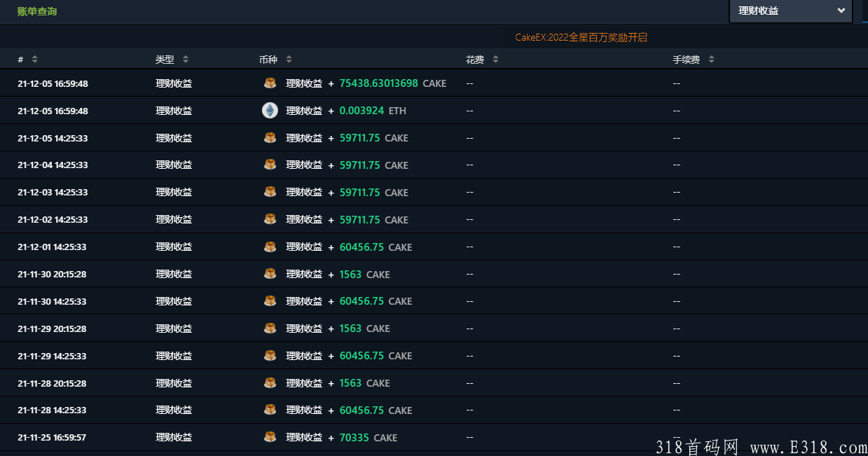The image size is (868, 456).
Task: Click CAKE icon in 21-11-30 20:15:28 row
Action: [x=270, y=274]
